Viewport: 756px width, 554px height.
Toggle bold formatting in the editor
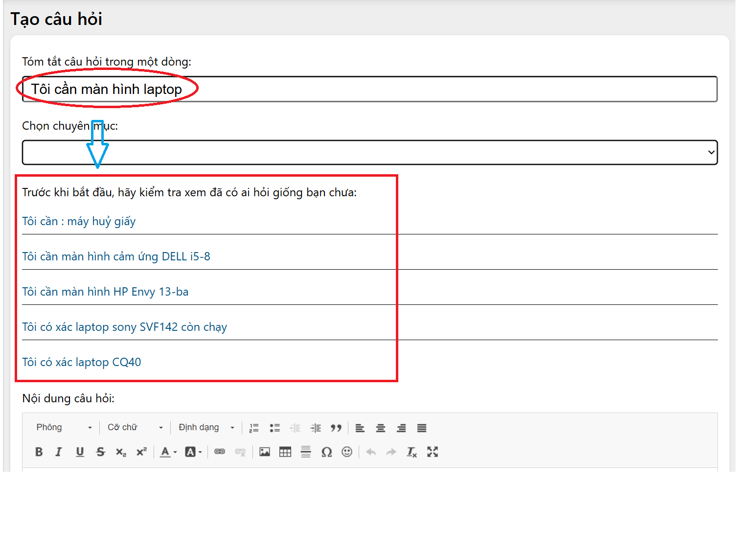[39, 452]
